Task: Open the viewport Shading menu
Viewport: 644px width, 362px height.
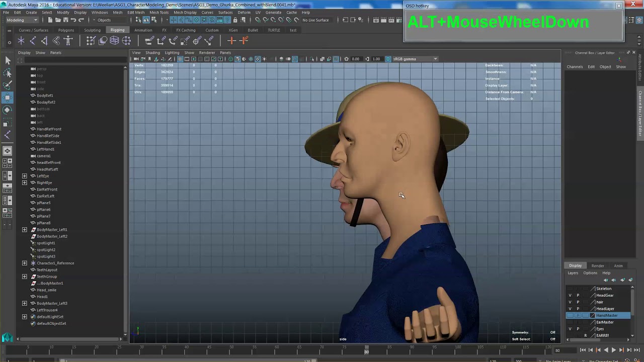Action: [x=152, y=53]
